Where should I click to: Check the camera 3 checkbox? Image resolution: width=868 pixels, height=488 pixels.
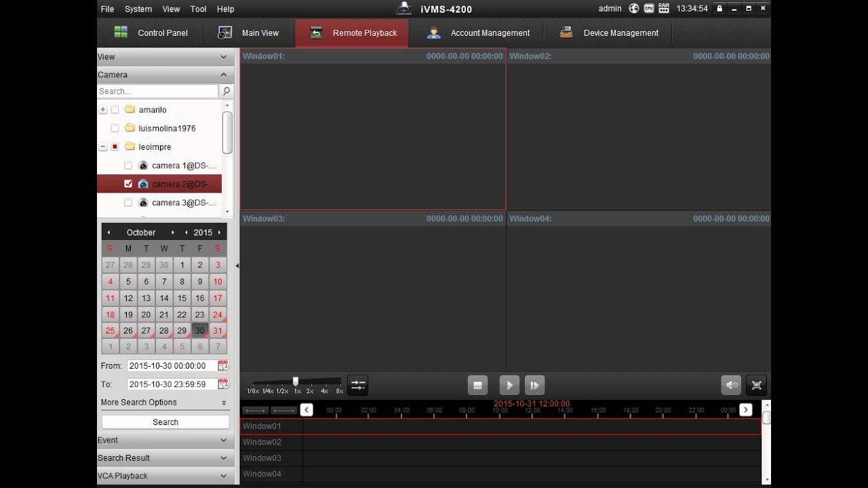(128, 203)
